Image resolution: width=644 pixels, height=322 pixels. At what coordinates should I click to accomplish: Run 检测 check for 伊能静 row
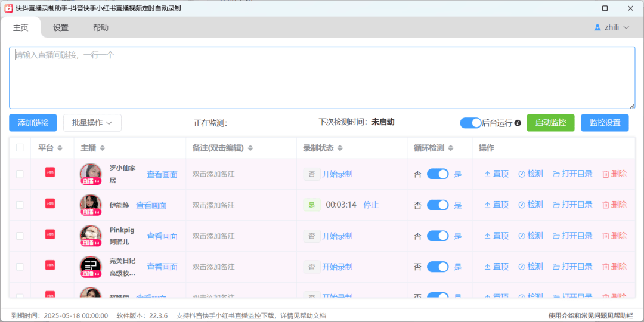[531, 205]
